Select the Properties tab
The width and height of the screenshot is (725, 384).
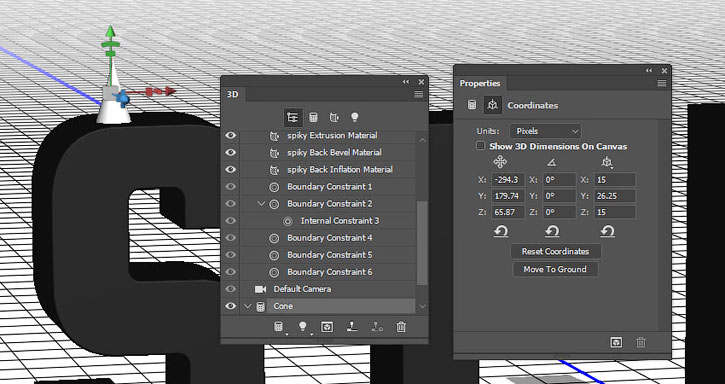pos(480,83)
